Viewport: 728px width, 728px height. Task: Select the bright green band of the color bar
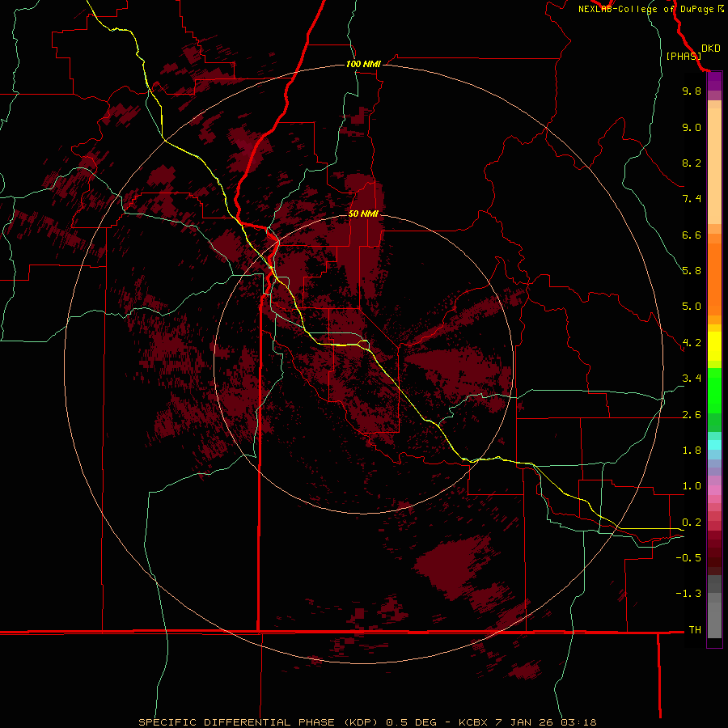click(x=714, y=390)
